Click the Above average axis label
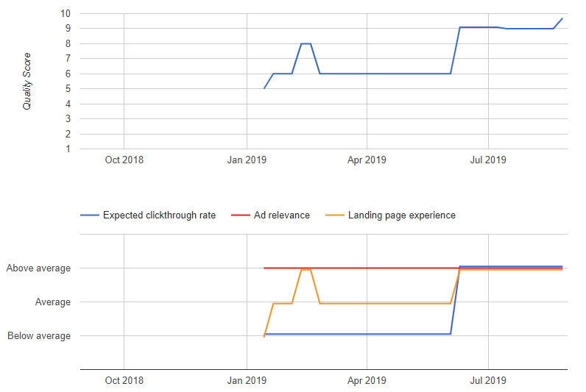The height and width of the screenshot is (392, 586). (x=38, y=268)
